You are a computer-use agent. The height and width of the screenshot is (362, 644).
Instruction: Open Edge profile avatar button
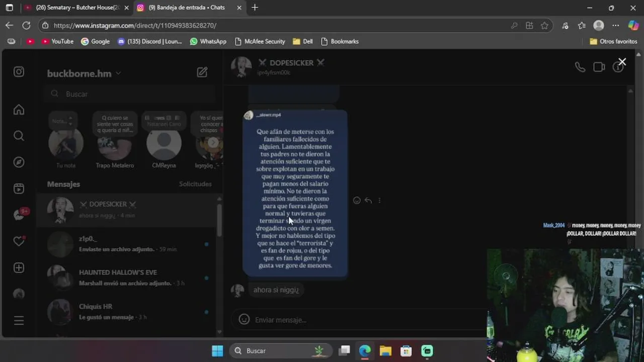click(599, 25)
